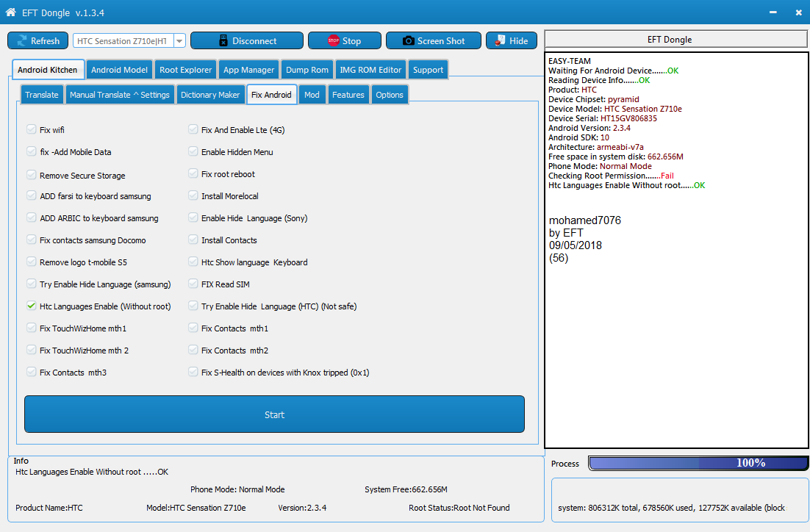Click Root Status:Root Not Found text
Image resolution: width=810 pixels, height=532 pixels.
[x=459, y=508]
